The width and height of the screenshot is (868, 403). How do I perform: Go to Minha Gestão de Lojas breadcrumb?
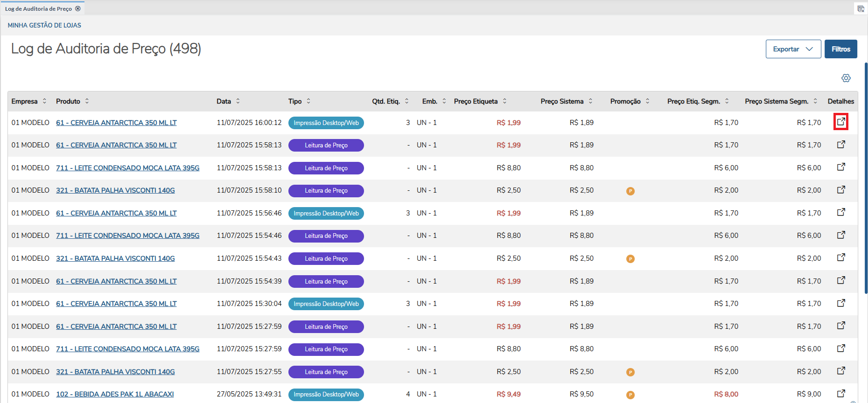44,25
